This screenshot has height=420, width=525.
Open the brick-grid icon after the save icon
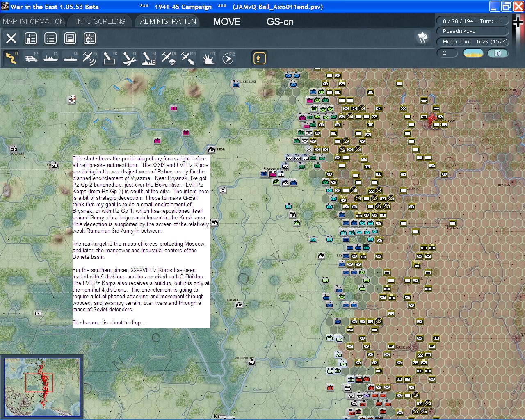coord(90,39)
